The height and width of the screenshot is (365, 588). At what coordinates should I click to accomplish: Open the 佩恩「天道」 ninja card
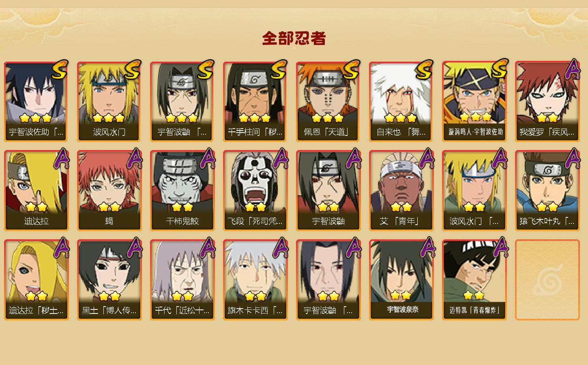click(328, 101)
